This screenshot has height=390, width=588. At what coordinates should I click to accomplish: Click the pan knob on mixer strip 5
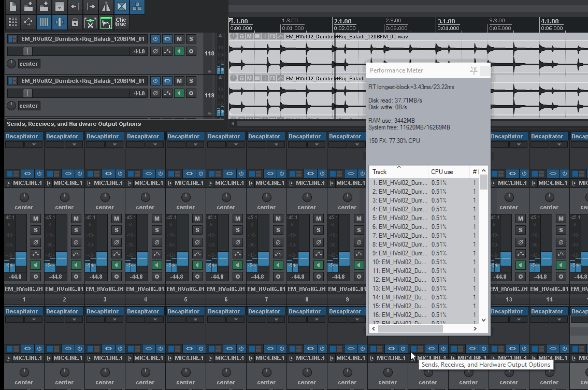[x=185, y=197]
